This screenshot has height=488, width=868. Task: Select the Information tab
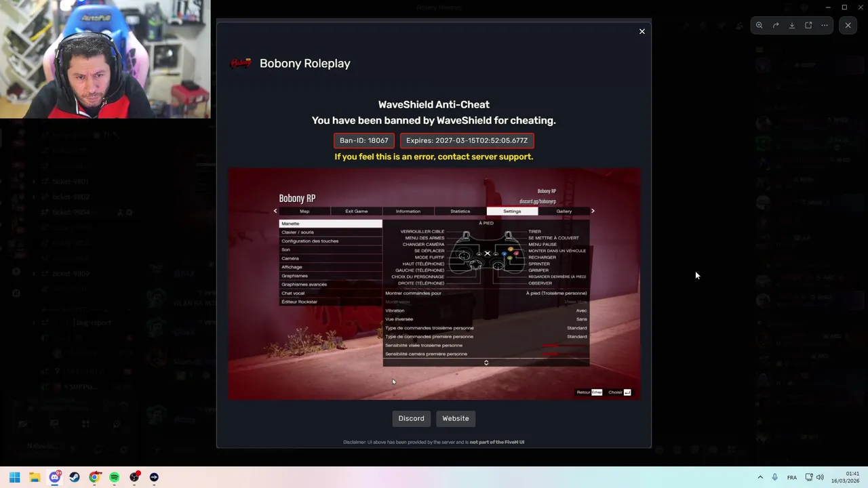pyautogui.click(x=408, y=211)
